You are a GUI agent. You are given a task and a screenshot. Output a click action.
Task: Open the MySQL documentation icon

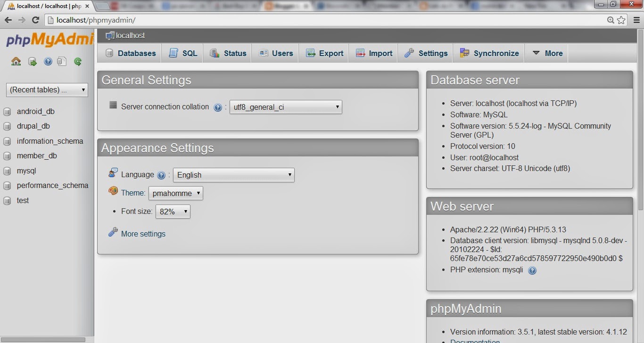click(62, 61)
